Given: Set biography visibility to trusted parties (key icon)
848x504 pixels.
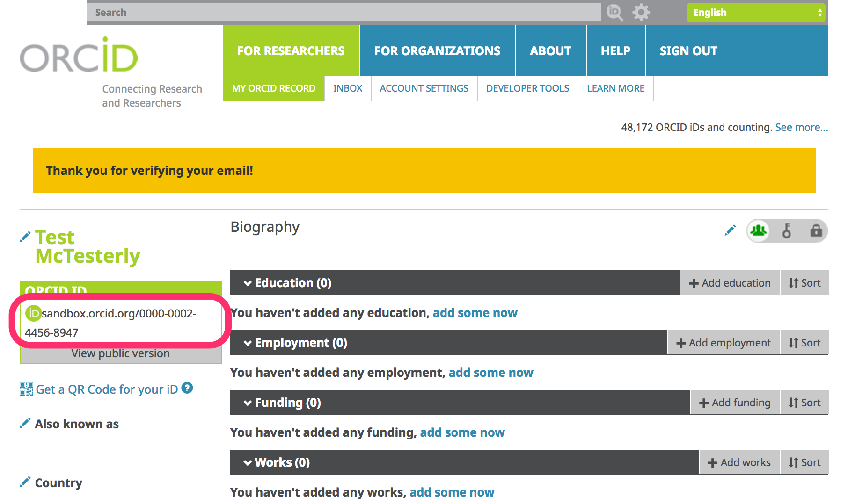Looking at the screenshot, I should click(x=787, y=230).
